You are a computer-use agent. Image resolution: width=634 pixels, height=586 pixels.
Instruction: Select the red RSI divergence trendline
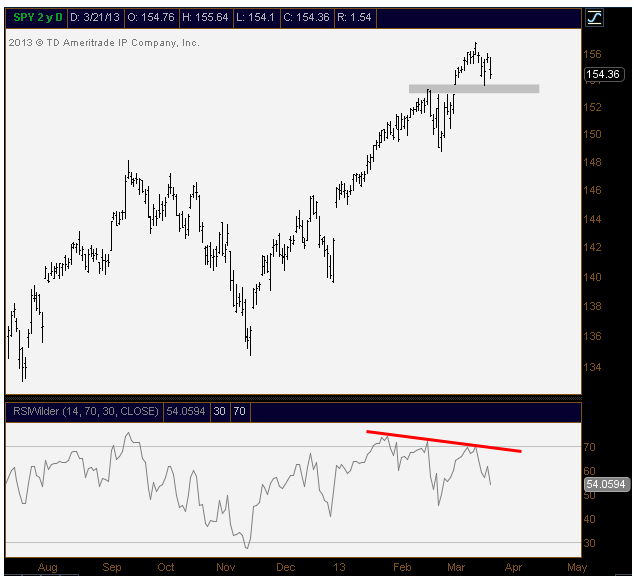[x=444, y=441]
